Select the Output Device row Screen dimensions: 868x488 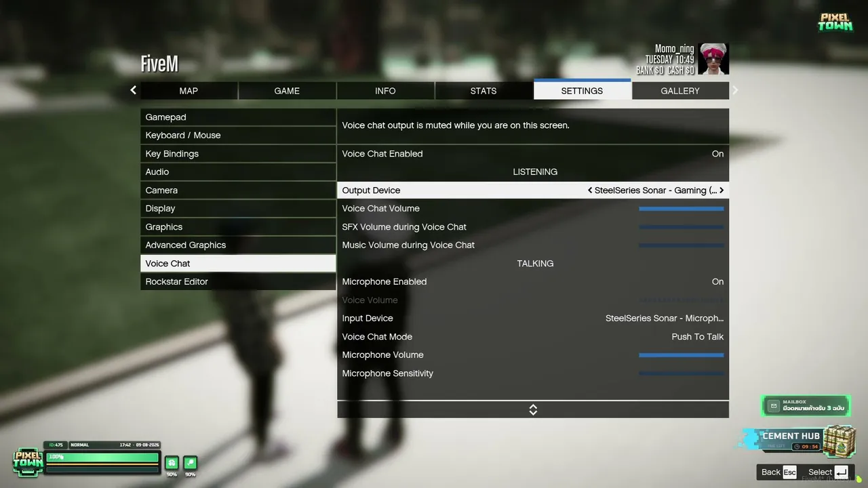pos(533,190)
